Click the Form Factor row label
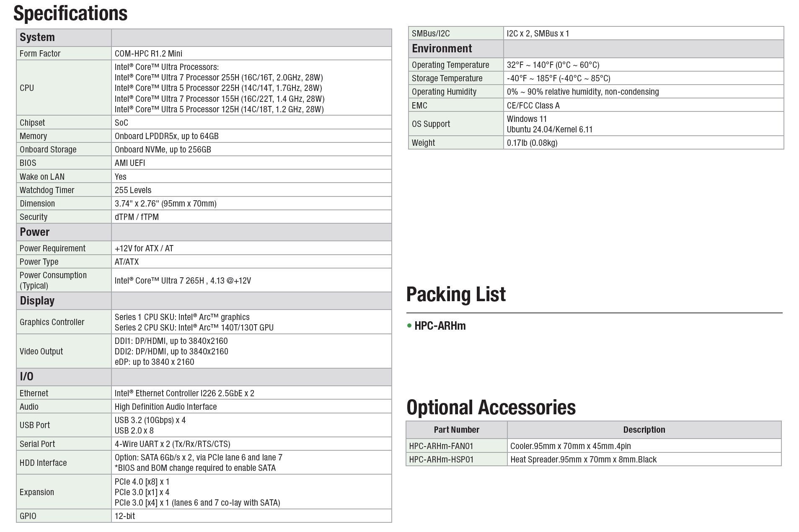 point(40,53)
